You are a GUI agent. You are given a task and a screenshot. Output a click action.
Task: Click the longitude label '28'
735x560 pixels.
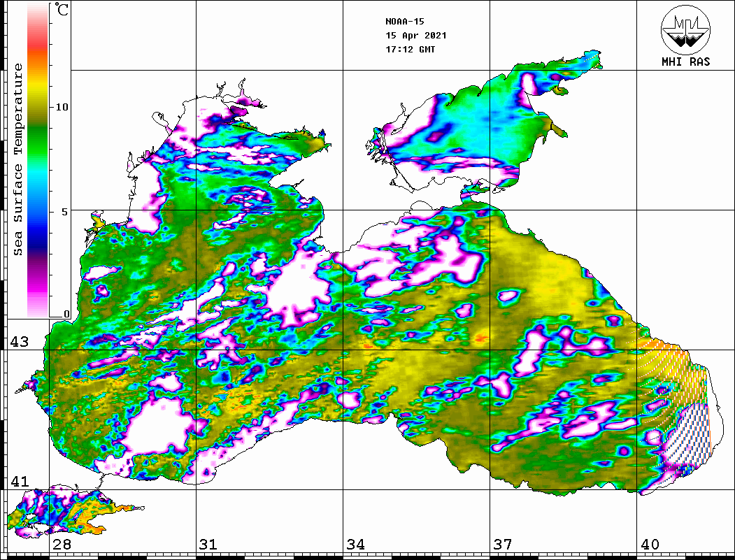click(62, 545)
